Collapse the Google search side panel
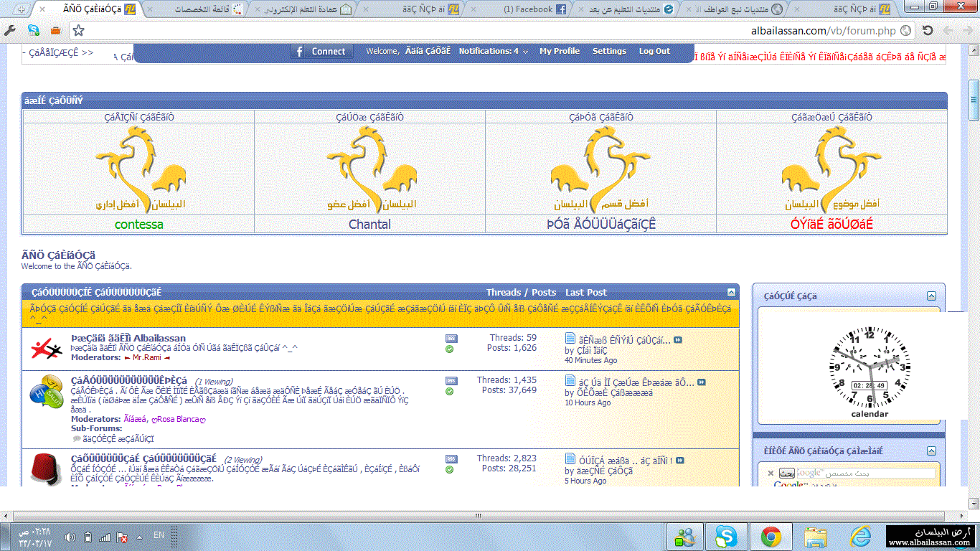This screenshot has height=551, width=980. (931, 451)
